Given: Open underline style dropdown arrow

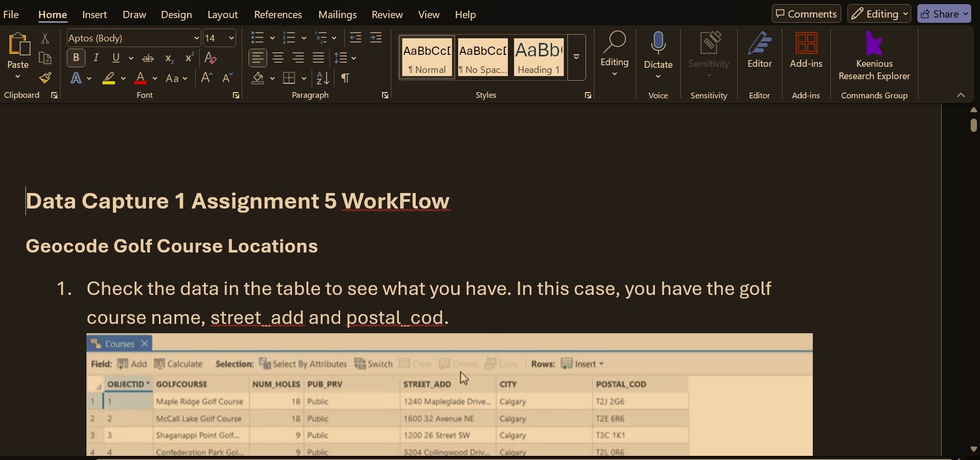Looking at the screenshot, I should click(x=131, y=58).
